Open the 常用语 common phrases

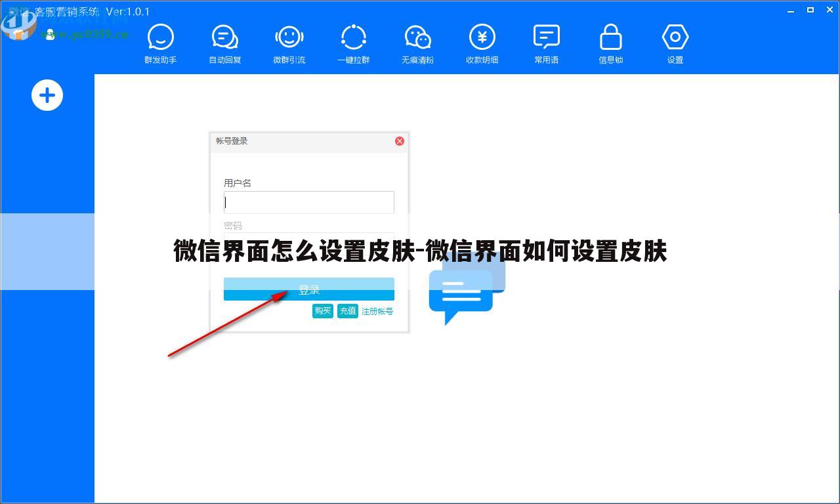point(547,44)
